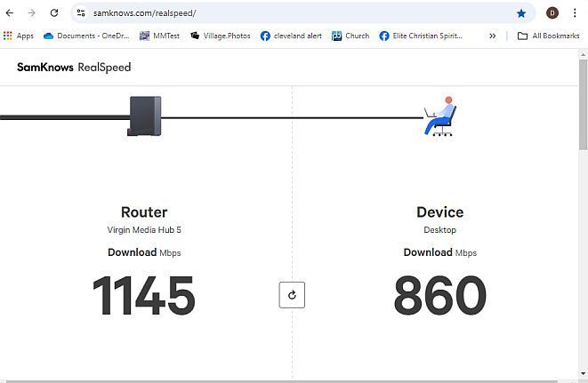Click the Virgin Media Hub 5 text

tap(144, 230)
